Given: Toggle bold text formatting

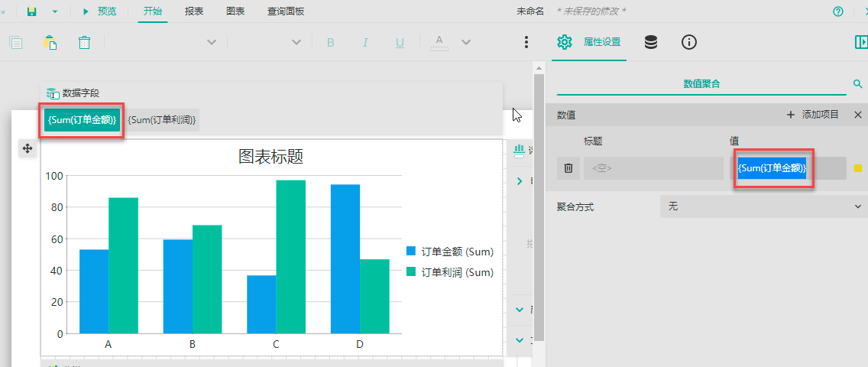Looking at the screenshot, I should [x=331, y=43].
